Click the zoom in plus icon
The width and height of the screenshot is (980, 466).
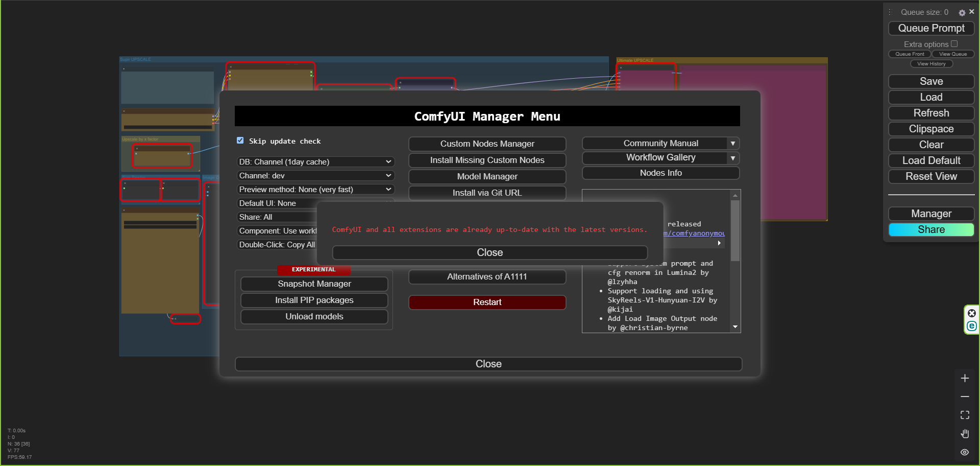pyautogui.click(x=965, y=378)
